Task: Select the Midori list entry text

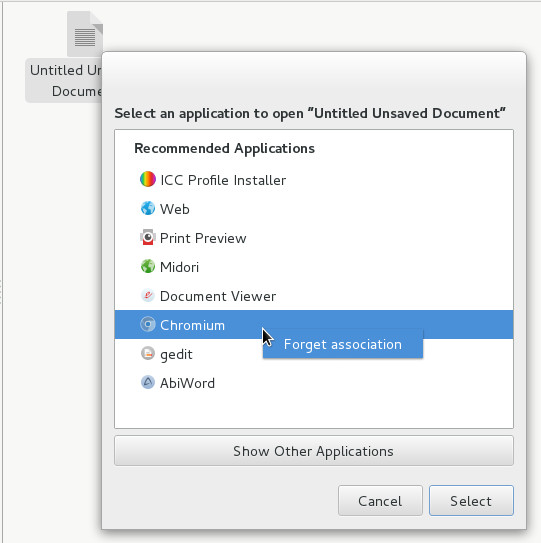Action: tap(179, 267)
